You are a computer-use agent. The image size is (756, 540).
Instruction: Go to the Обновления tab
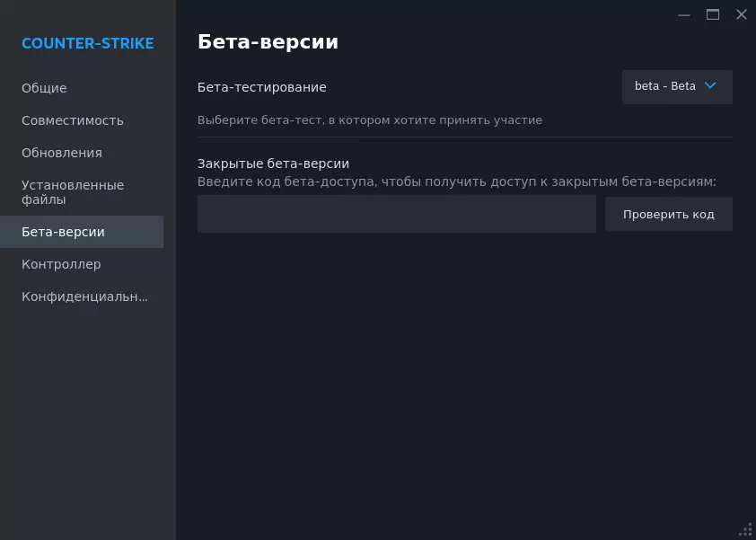click(x=62, y=153)
